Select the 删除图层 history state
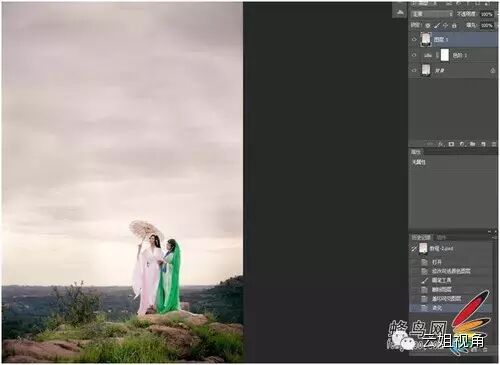 451,289
